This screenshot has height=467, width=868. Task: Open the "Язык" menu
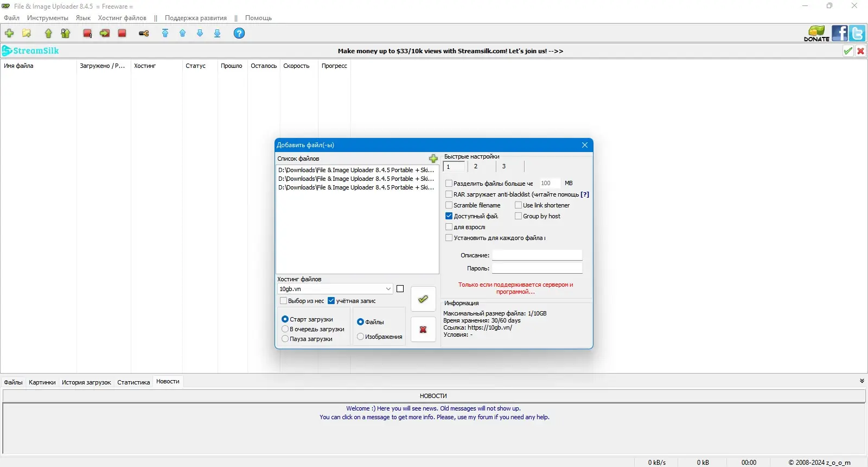[x=83, y=18]
